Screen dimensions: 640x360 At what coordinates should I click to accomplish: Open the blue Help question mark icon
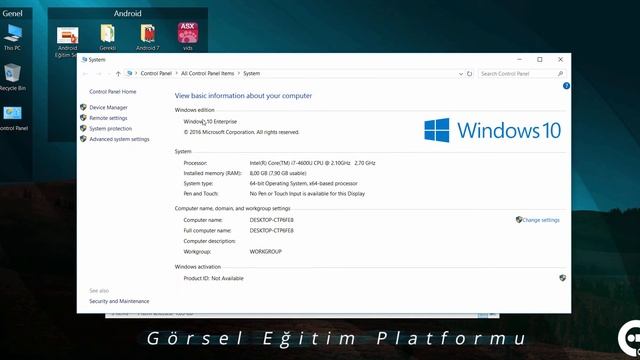566,86
